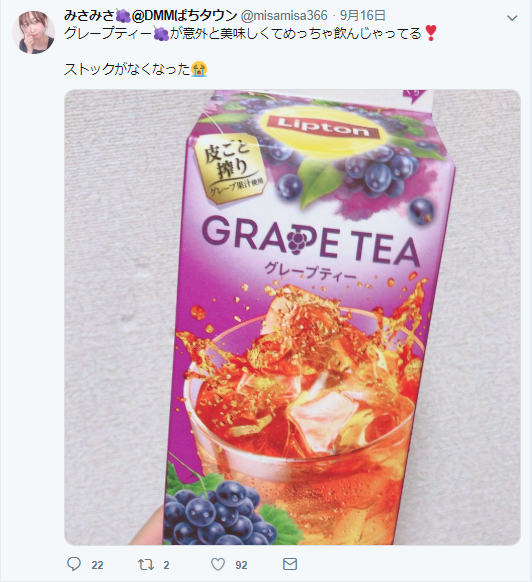Select the reply count 22

point(97,565)
